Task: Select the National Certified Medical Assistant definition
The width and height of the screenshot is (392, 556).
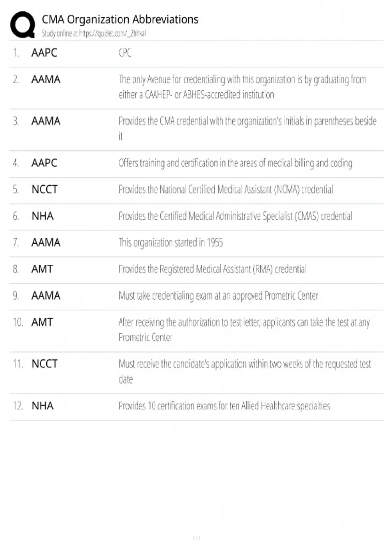Action: (x=225, y=189)
